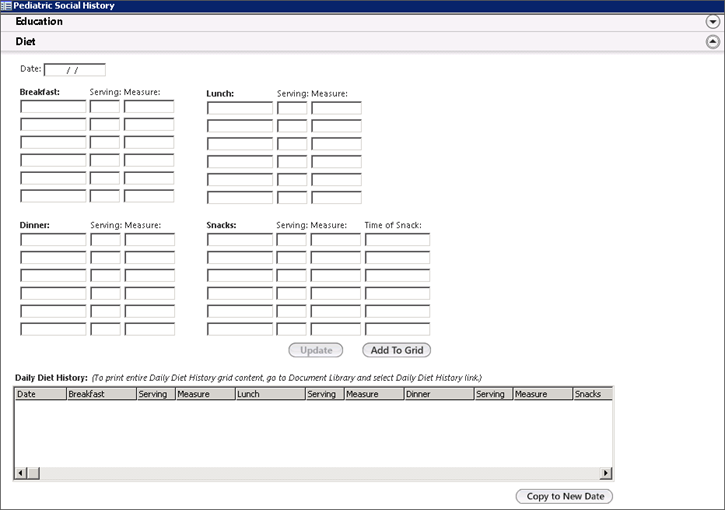Select the Lunch column header
Screen dimensions: 725x510
coord(269,394)
